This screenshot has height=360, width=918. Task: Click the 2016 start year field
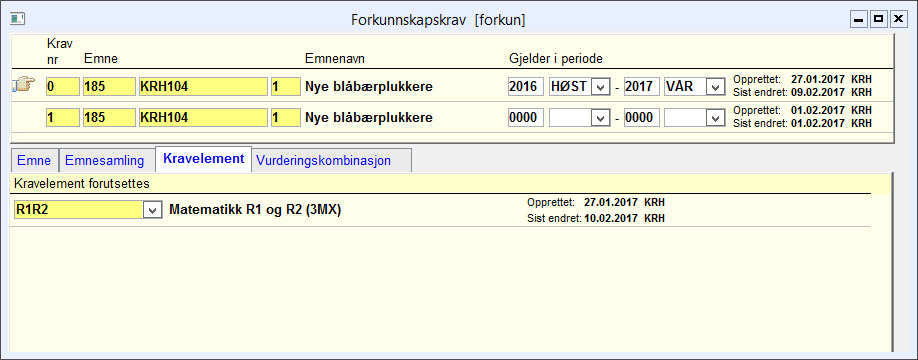tap(526, 87)
